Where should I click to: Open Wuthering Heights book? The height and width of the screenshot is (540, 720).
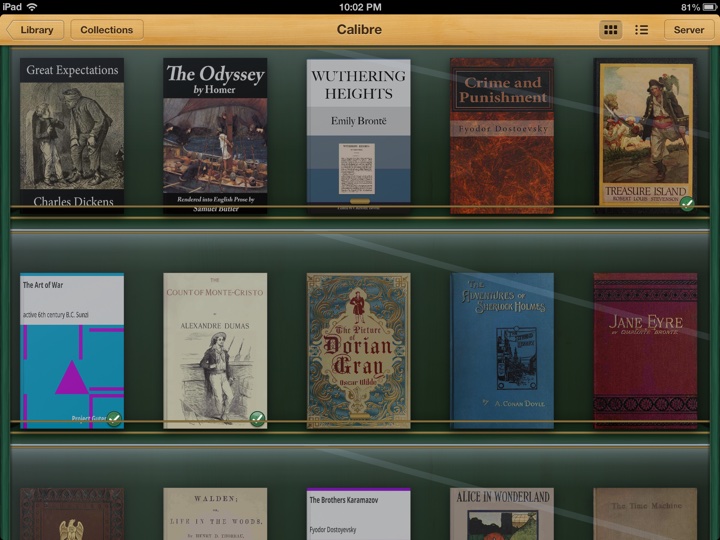tap(358, 135)
